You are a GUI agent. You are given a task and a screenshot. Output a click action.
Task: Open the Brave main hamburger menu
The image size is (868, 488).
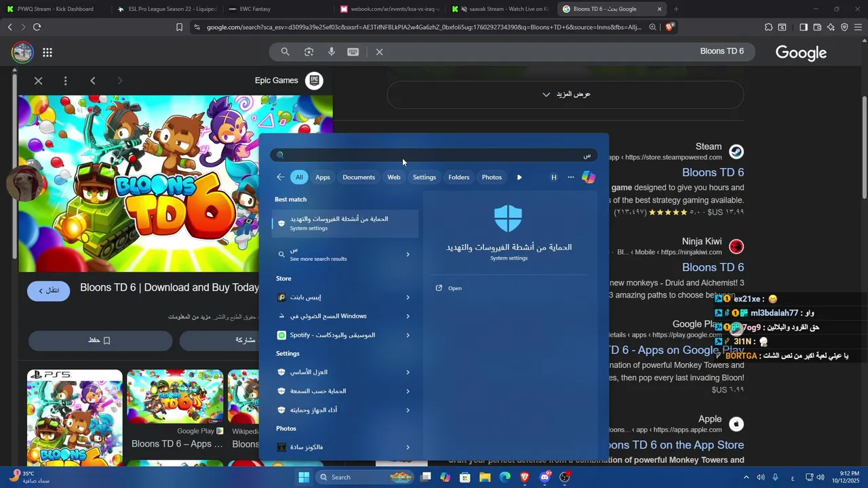[x=858, y=27]
